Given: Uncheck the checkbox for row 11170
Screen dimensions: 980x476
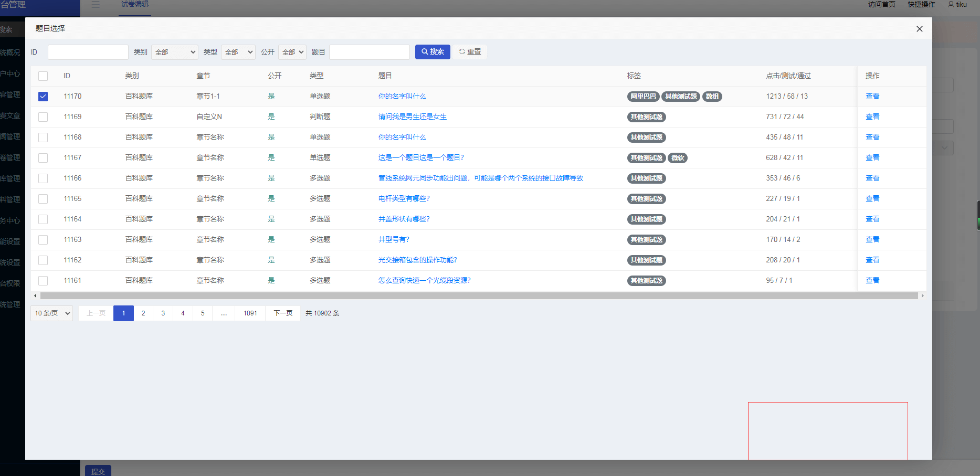Looking at the screenshot, I should point(43,97).
